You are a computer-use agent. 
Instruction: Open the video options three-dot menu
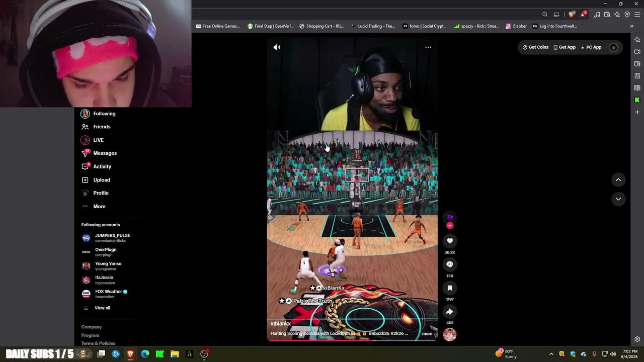(x=428, y=47)
